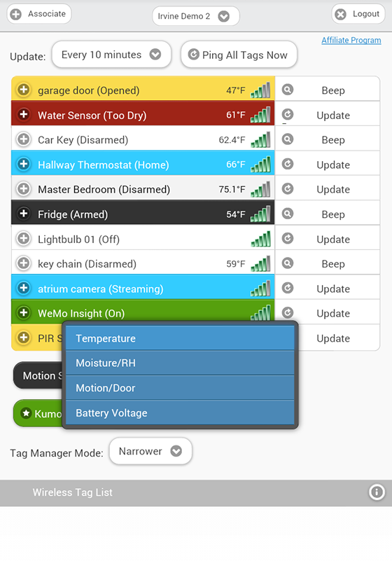Click the info icon on Wireless Tag List bar

tap(377, 492)
